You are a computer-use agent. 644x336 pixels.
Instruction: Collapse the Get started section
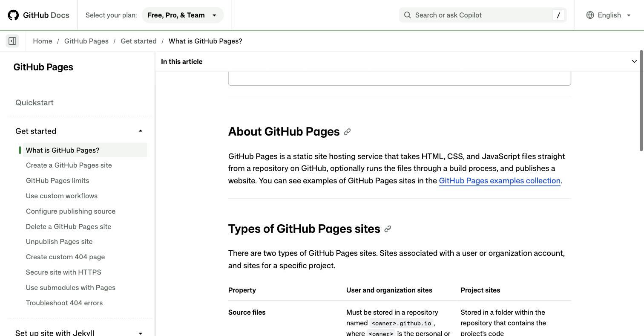(141, 131)
